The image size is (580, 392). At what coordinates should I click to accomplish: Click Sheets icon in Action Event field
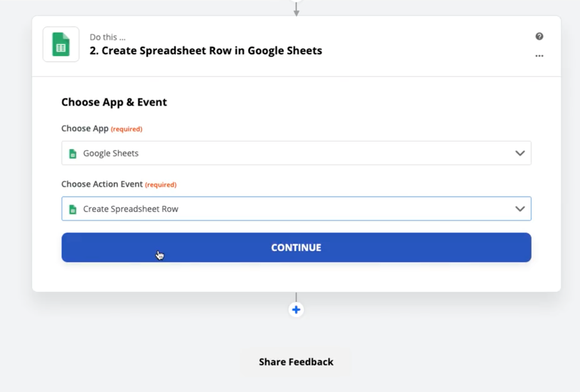pos(73,209)
